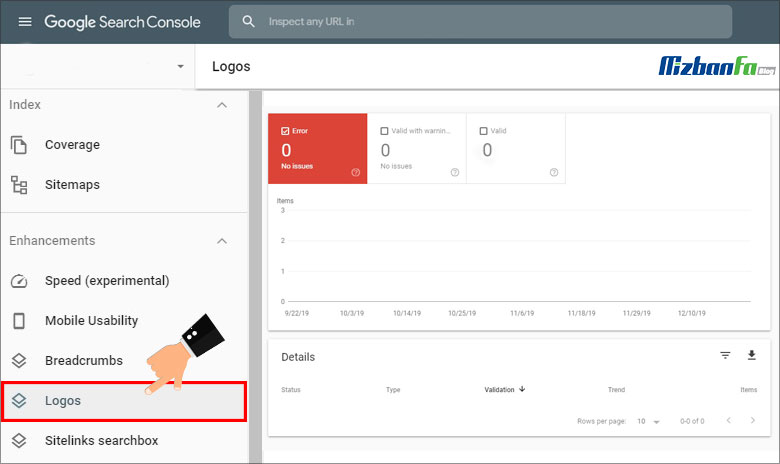Collapse the Index section

222,105
